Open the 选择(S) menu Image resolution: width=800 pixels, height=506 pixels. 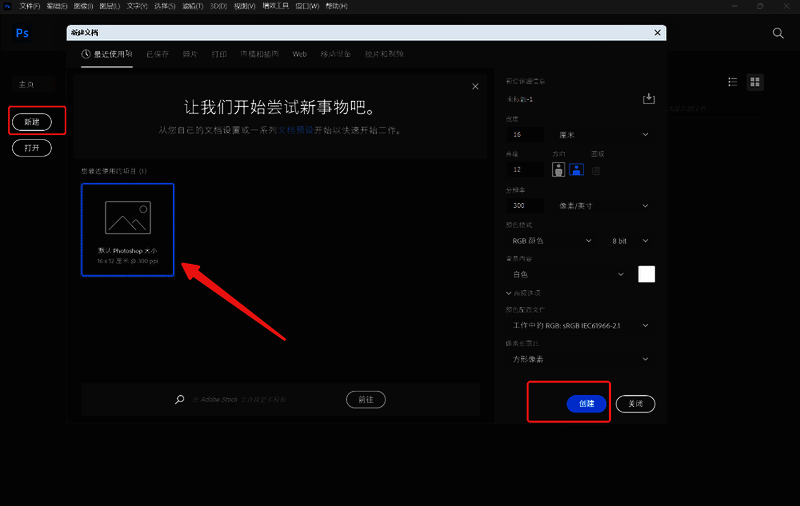(165, 6)
